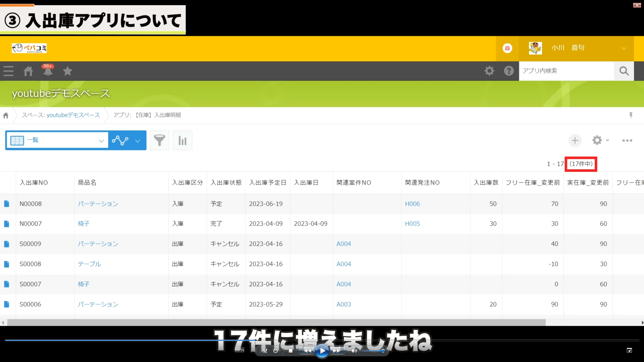This screenshot has height=362, width=644.
Task: Open the パーテーション product record link
Action: 98,203
